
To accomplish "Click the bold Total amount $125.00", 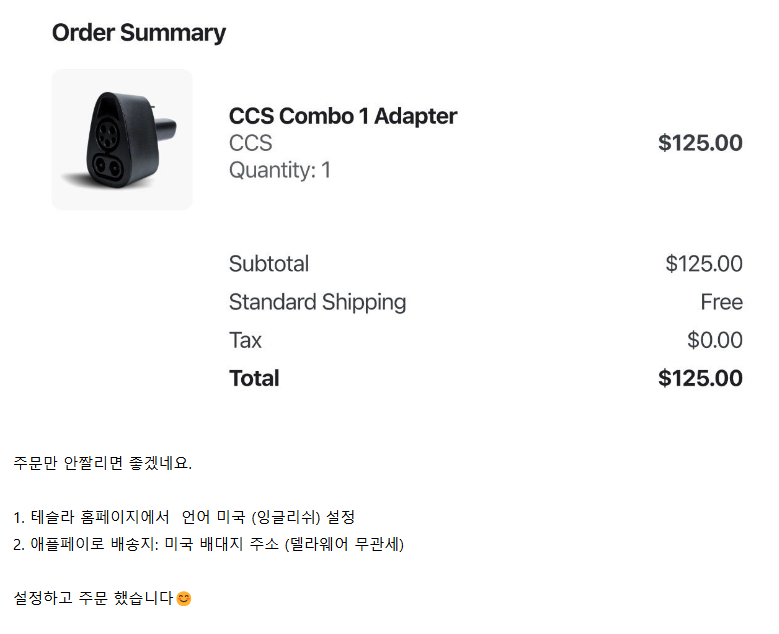I will 699,378.
